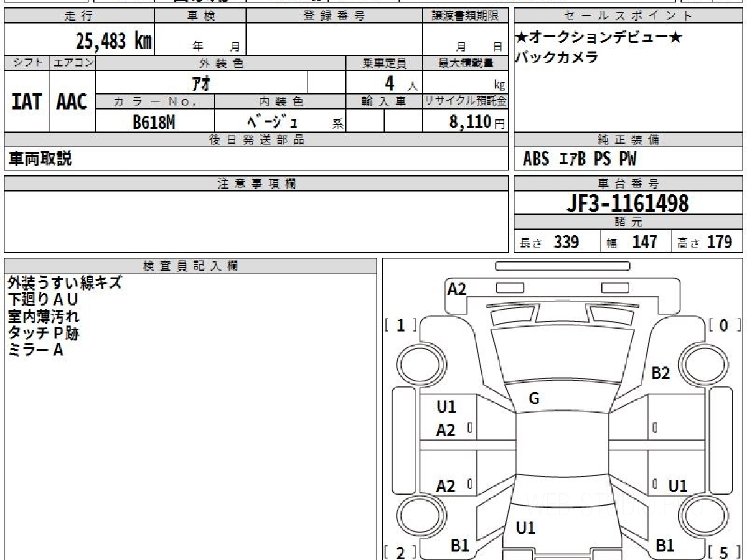This screenshot has height=560, width=747.
Task: Click the [ 0 ] tire marker on diagram
Action: click(725, 325)
